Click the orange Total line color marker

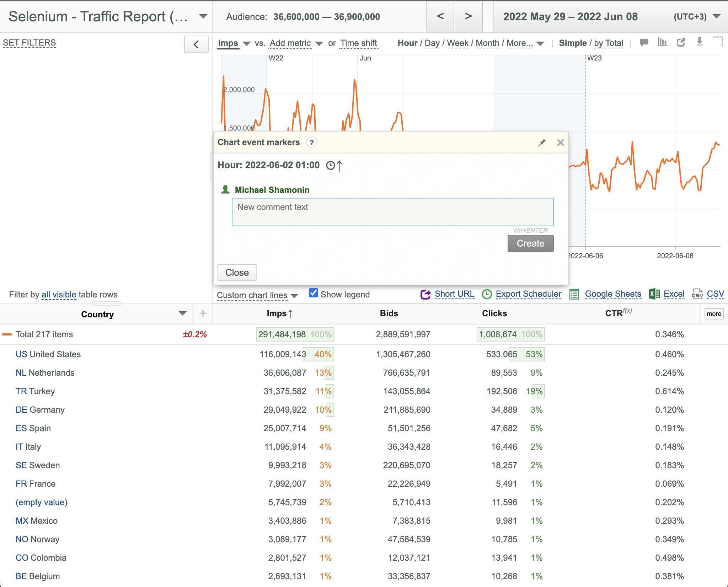[7, 334]
